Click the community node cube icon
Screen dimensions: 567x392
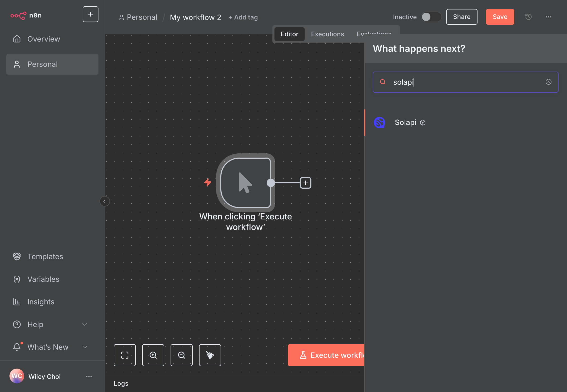(423, 123)
